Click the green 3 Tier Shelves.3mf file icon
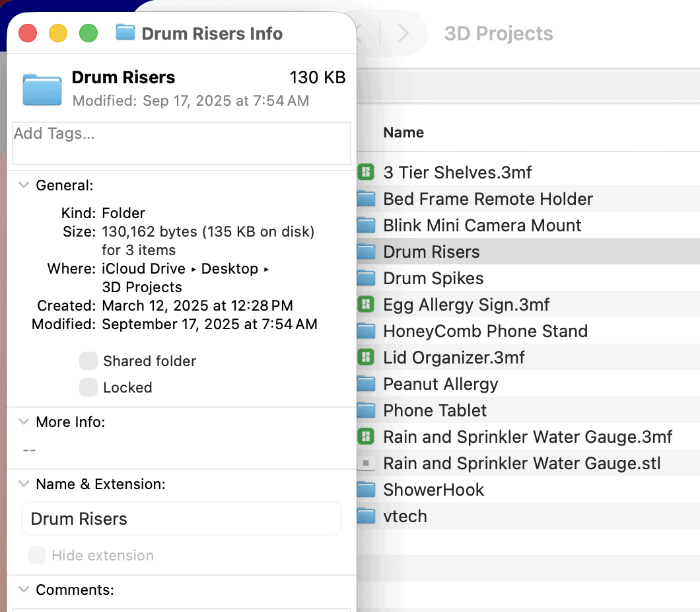This screenshot has width=700, height=612. click(366, 172)
